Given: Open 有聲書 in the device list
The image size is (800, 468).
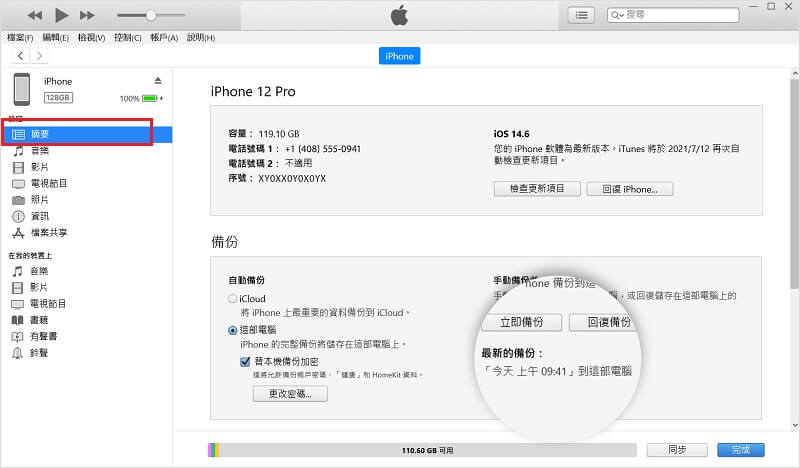Looking at the screenshot, I should [x=44, y=336].
